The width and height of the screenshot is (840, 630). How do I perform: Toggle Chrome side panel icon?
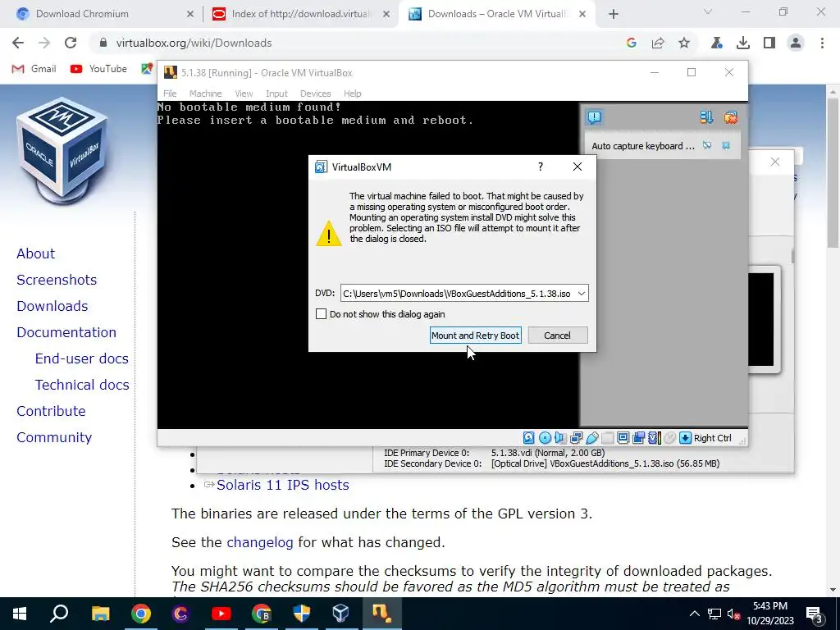click(769, 43)
